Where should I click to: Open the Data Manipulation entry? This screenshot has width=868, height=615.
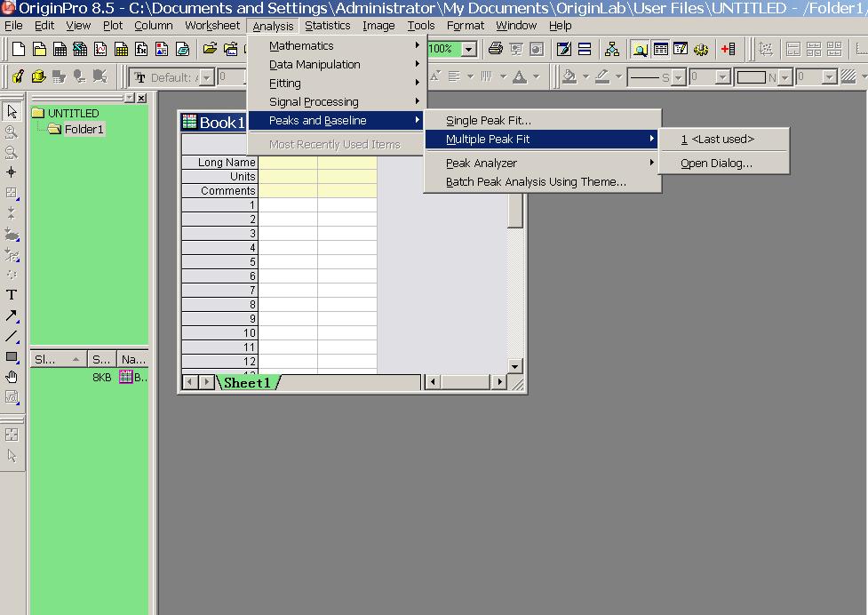coord(337,65)
